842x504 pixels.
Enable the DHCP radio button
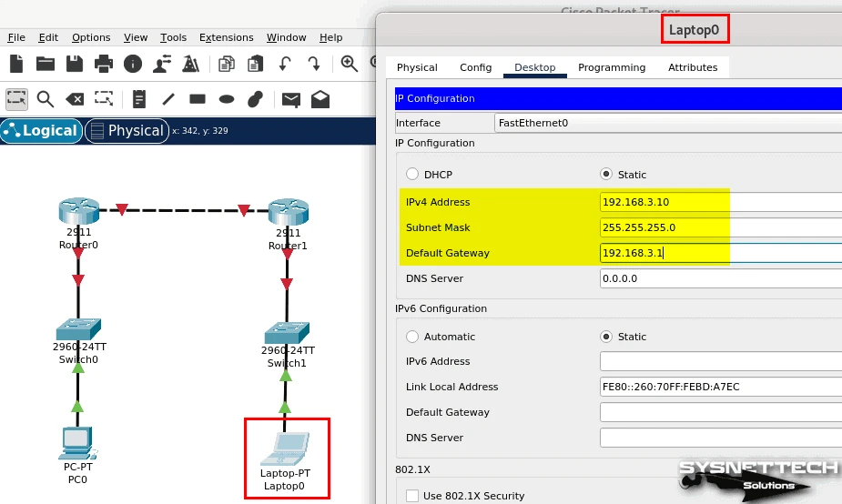pyautogui.click(x=413, y=174)
